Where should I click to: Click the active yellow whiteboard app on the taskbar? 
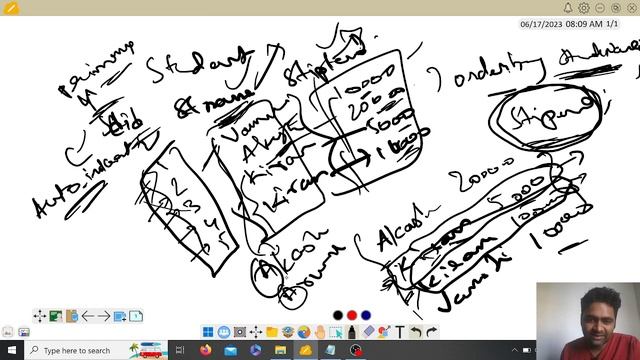[305, 350]
